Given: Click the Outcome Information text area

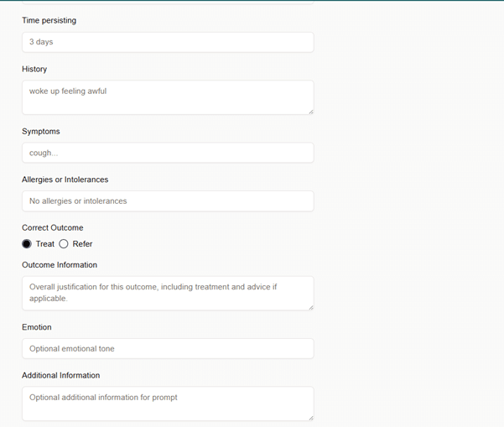Looking at the screenshot, I should tap(168, 293).
